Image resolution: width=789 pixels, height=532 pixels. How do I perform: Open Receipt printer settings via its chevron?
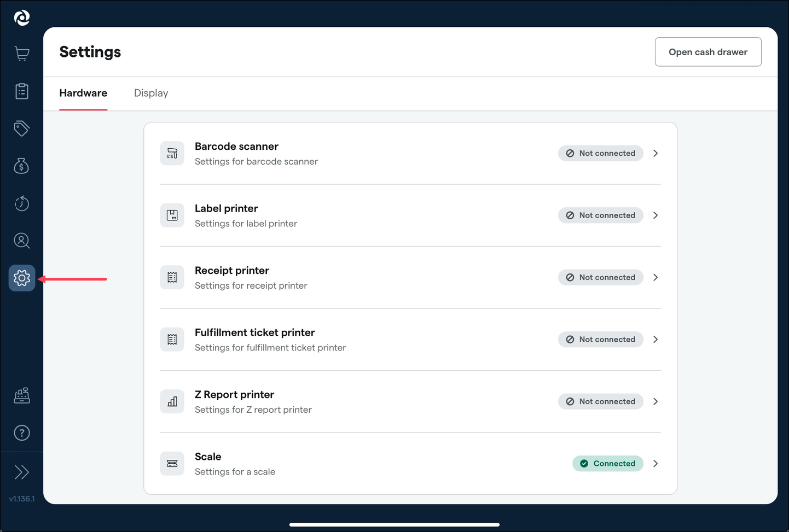655,277
